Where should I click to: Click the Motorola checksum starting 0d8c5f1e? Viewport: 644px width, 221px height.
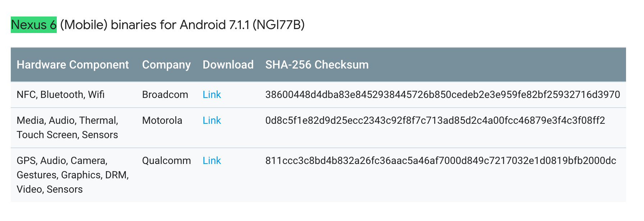435,120
